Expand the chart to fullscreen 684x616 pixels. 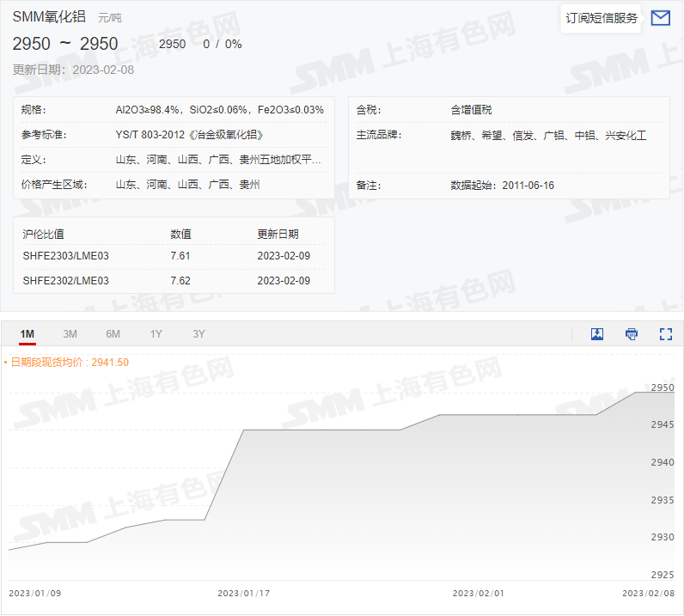[x=665, y=334]
